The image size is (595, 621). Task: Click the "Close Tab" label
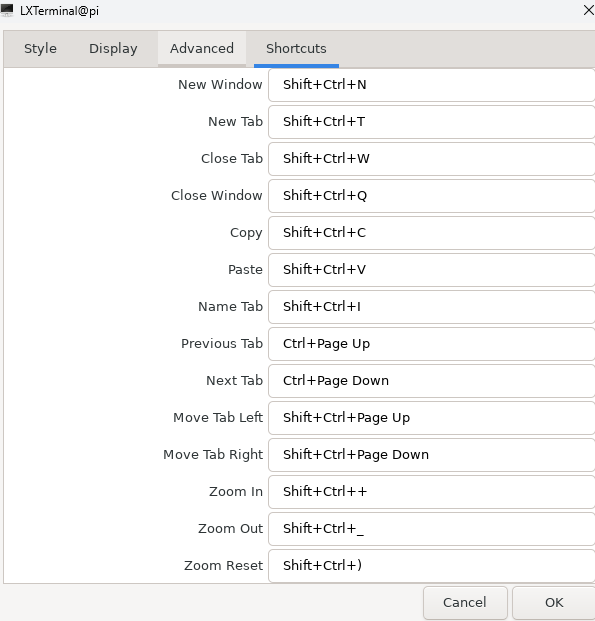point(232,158)
